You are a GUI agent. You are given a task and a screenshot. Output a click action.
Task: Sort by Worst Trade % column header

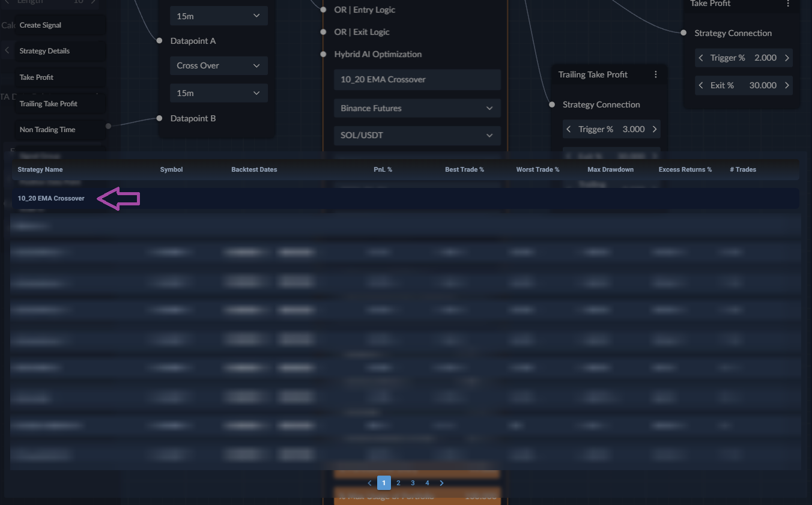click(x=538, y=169)
